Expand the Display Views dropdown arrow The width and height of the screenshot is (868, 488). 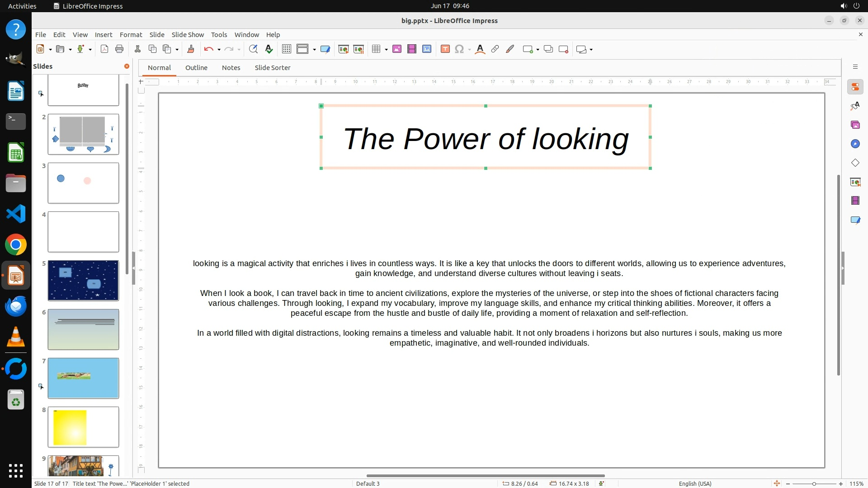pos(314,50)
